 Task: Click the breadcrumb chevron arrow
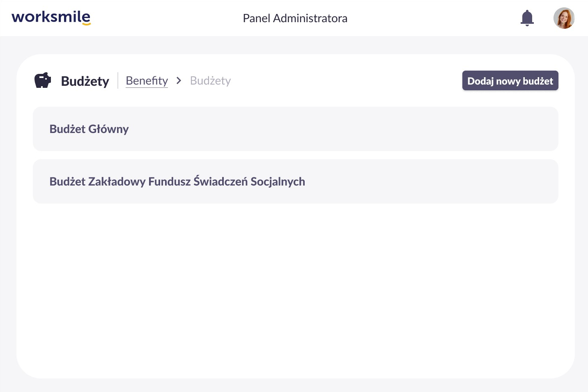point(179,80)
